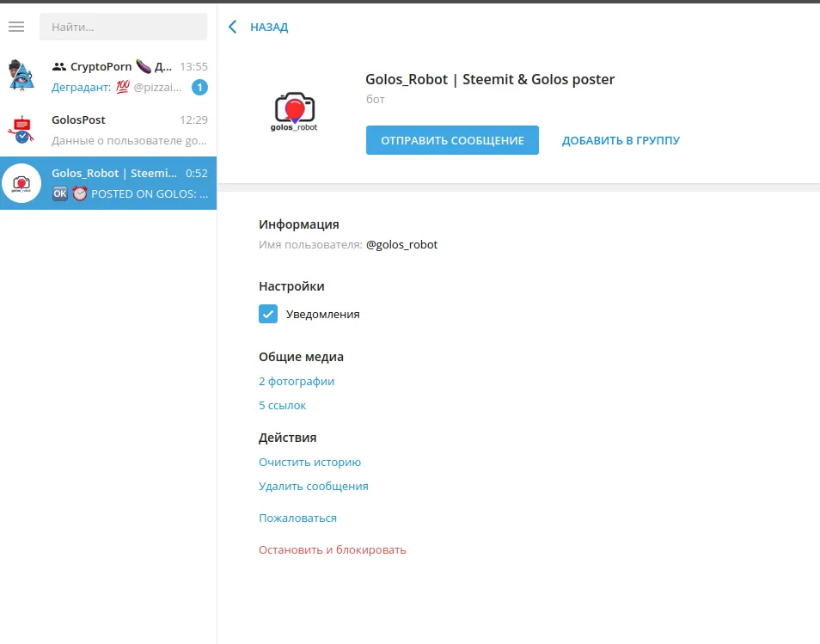Click the НАЗАД back label
Screen dimensions: 820x644
pyautogui.click(x=269, y=28)
